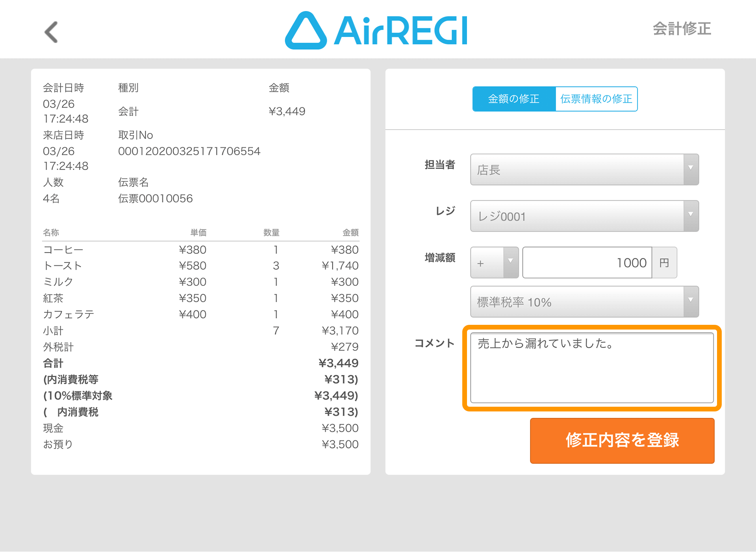Switch to 金額の修正 tab
The image size is (756, 552).
pyautogui.click(x=513, y=99)
